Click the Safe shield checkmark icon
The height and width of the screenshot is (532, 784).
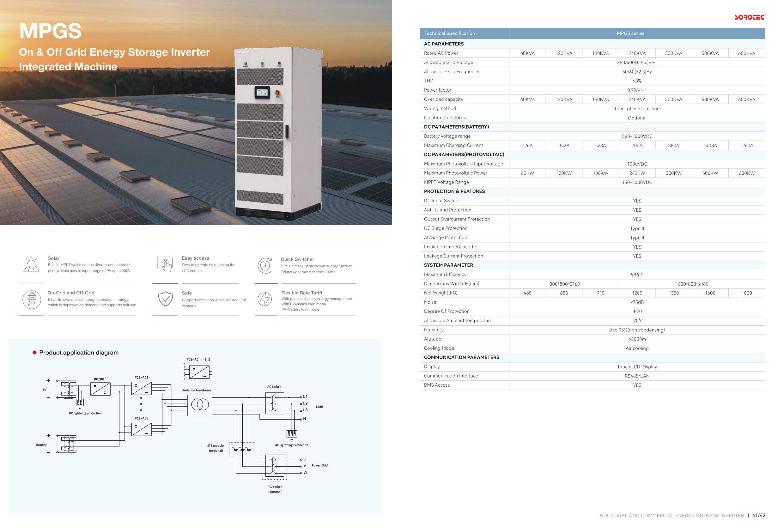coord(166,299)
